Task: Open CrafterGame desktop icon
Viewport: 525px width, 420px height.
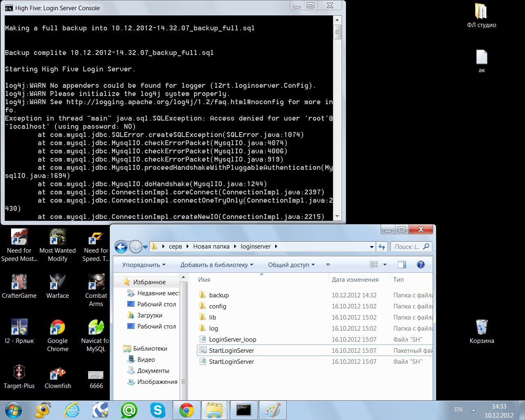Action: click(x=19, y=286)
